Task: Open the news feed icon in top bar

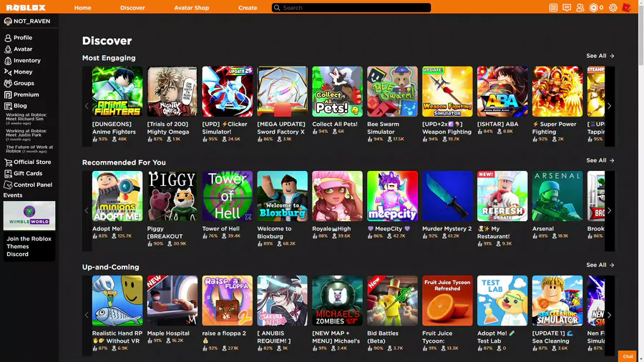Action: [x=553, y=7]
